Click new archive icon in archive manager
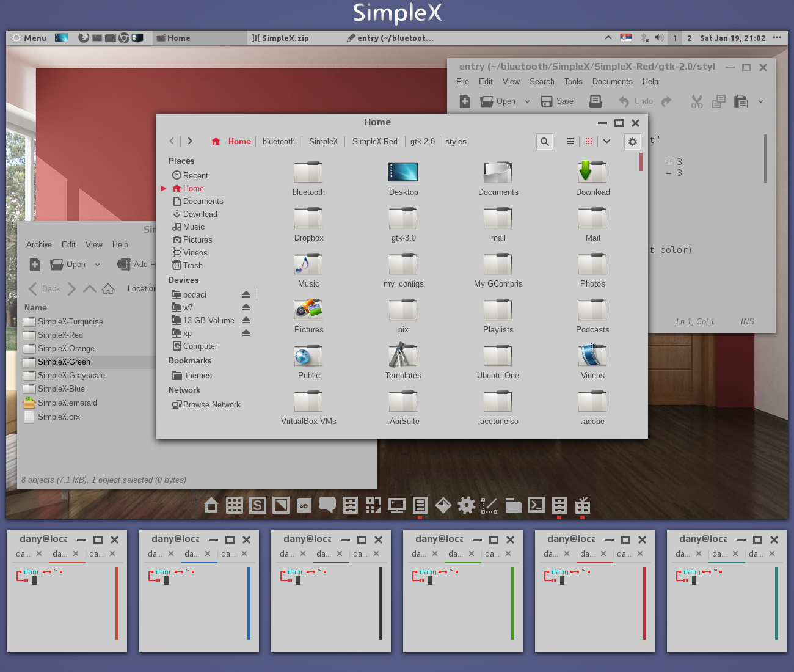The height and width of the screenshot is (672, 794). (x=35, y=265)
